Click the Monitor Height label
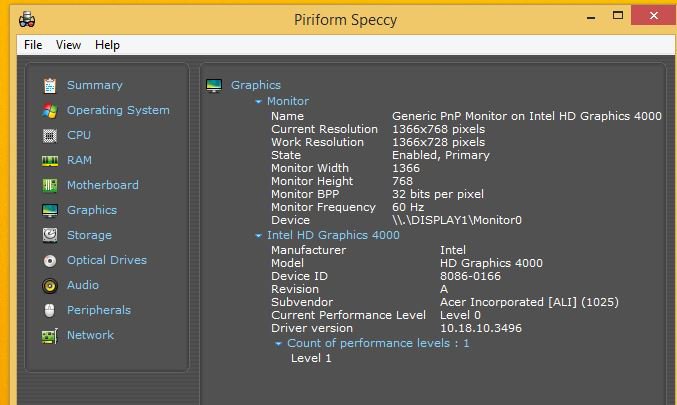This screenshot has width=677, height=405. (312, 181)
